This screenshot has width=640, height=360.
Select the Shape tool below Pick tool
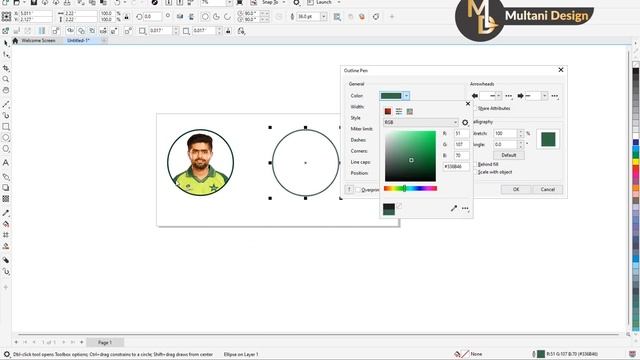pos(6,55)
